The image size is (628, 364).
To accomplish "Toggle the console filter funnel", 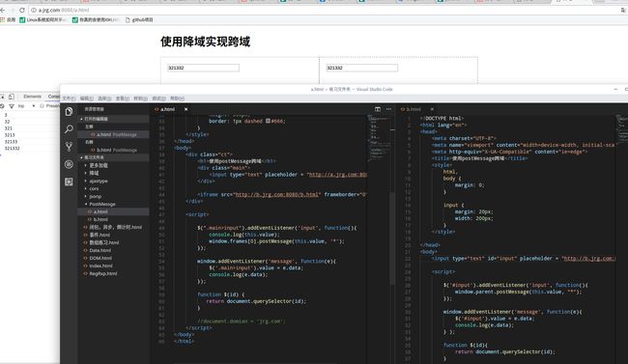I will [12, 106].
